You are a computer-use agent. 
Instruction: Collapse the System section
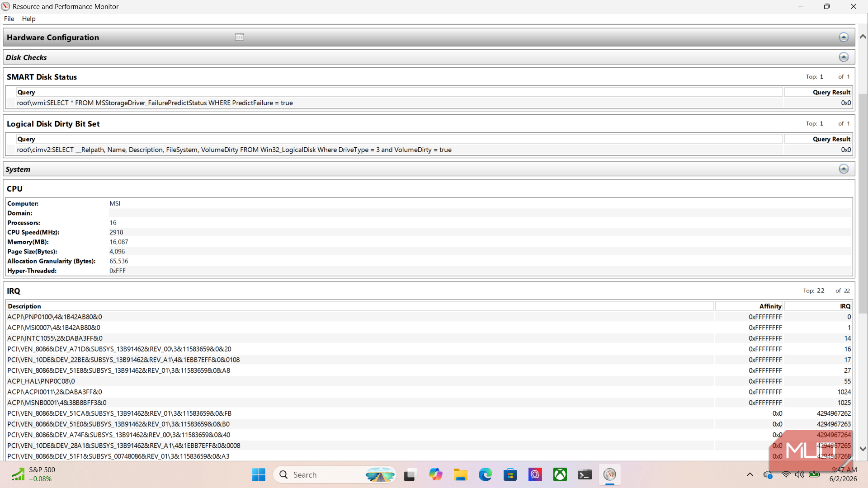point(844,169)
